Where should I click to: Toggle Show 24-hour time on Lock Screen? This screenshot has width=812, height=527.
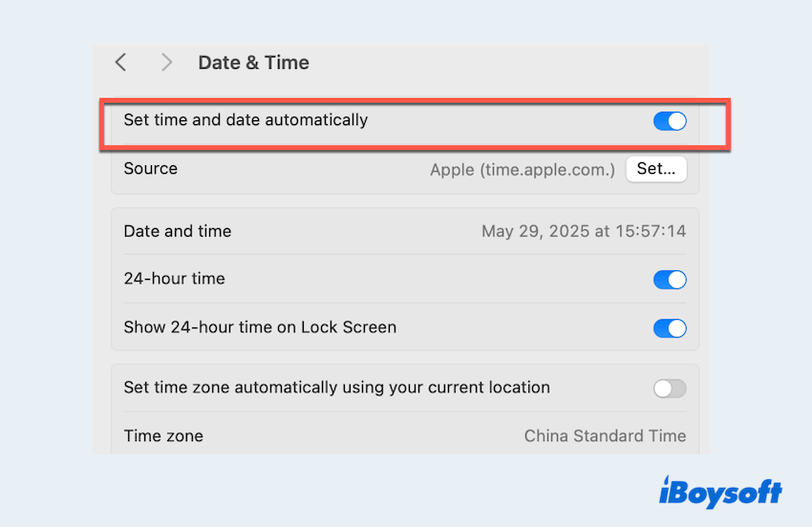click(x=670, y=328)
